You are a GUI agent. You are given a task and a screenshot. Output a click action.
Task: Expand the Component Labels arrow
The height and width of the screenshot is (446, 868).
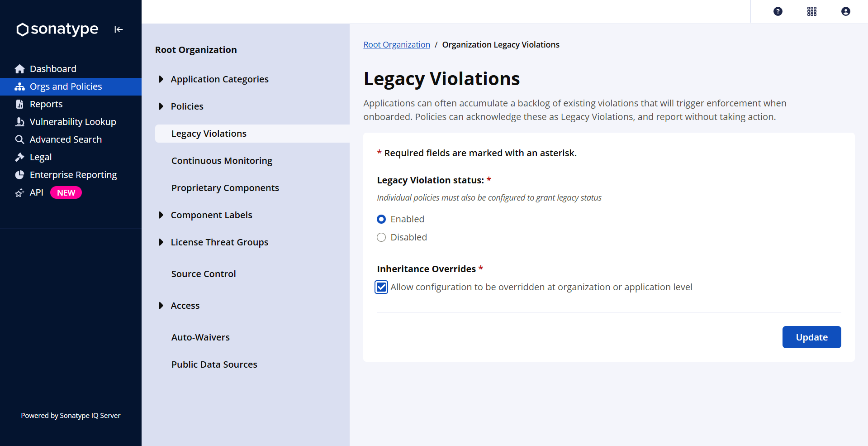(161, 215)
